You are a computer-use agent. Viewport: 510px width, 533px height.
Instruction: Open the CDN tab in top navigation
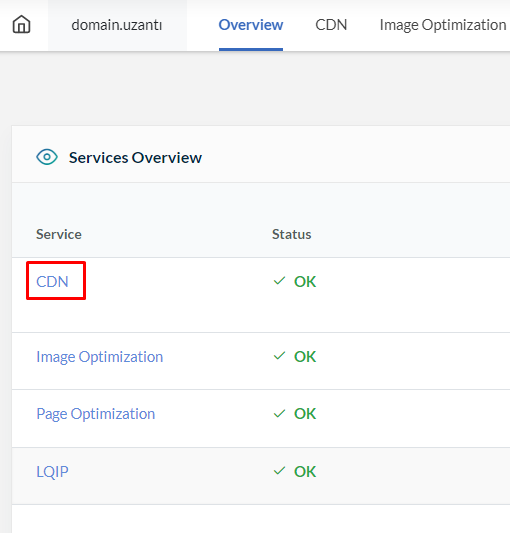point(331,25)
